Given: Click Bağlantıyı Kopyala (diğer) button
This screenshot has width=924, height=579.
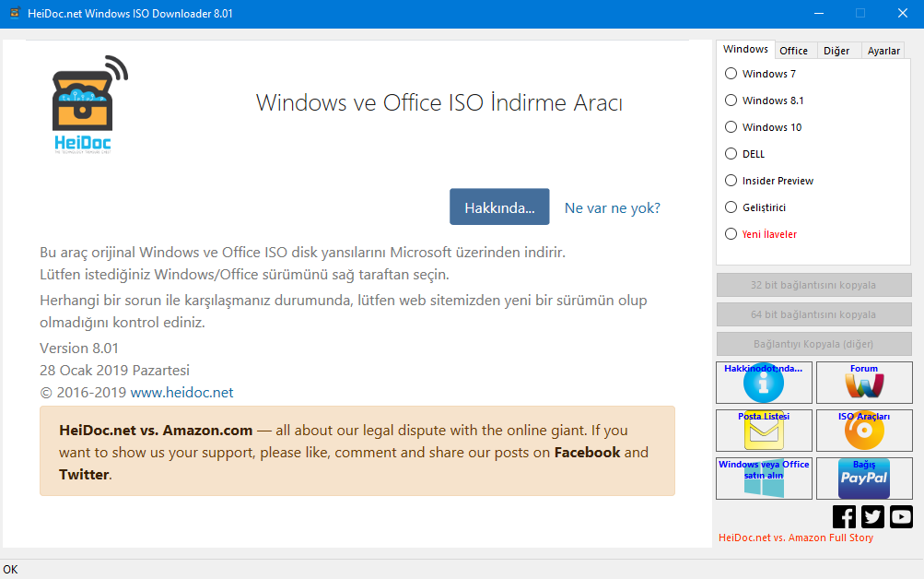Looking at the screenshot, I should 813,344.
